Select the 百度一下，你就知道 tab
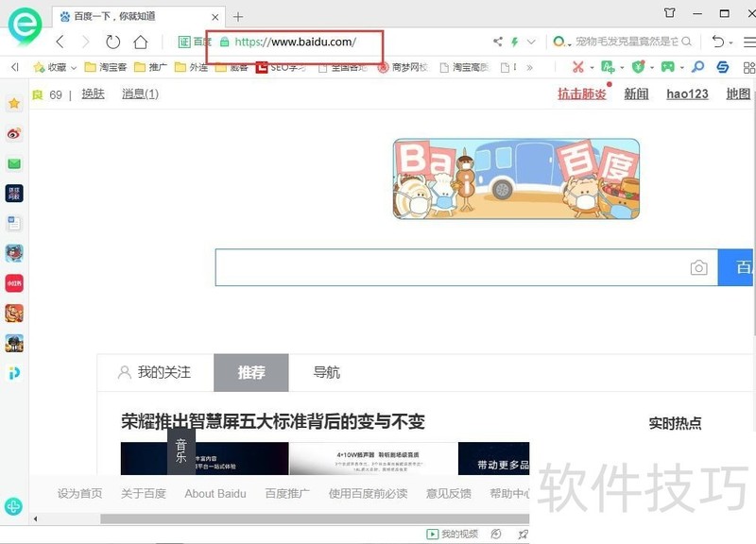The width and height of the screenshot is (756, 544). click(x=138, y=17)
